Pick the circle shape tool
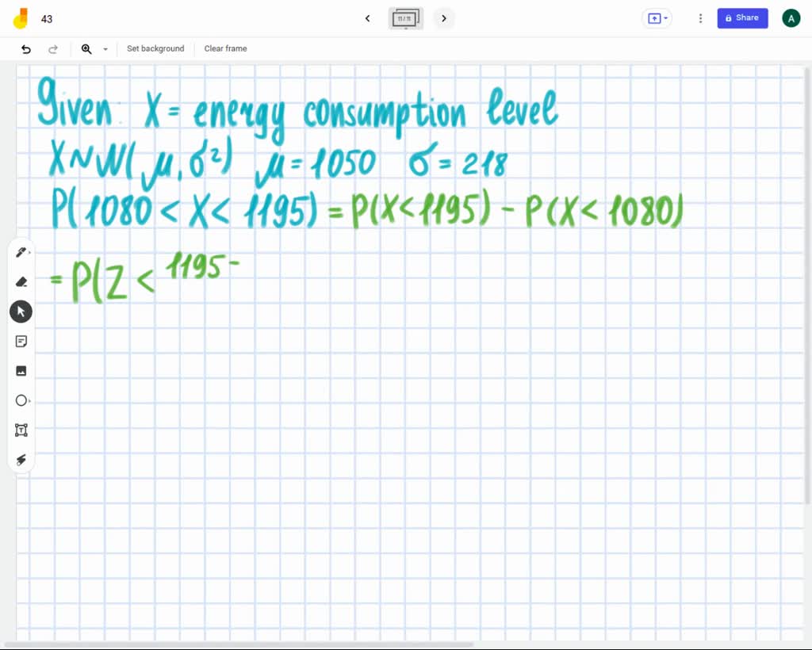Viewport: 812px width, 650px height. click(x=21, y=400)
